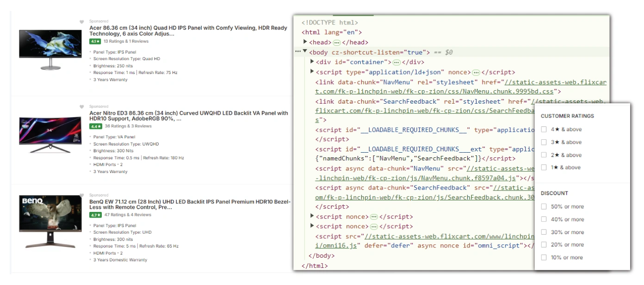Select 10% or more discount checkbox
The image size is (644, 285).
[544, 258]
